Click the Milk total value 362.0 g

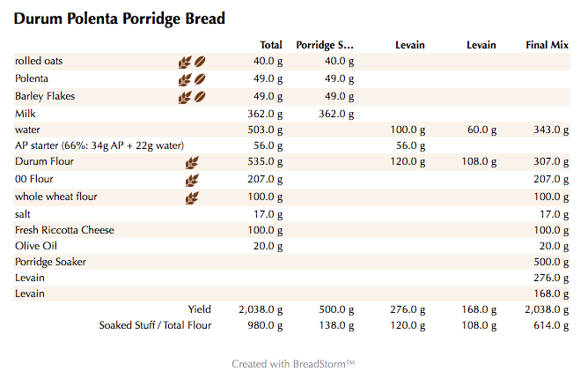[265, 113]
